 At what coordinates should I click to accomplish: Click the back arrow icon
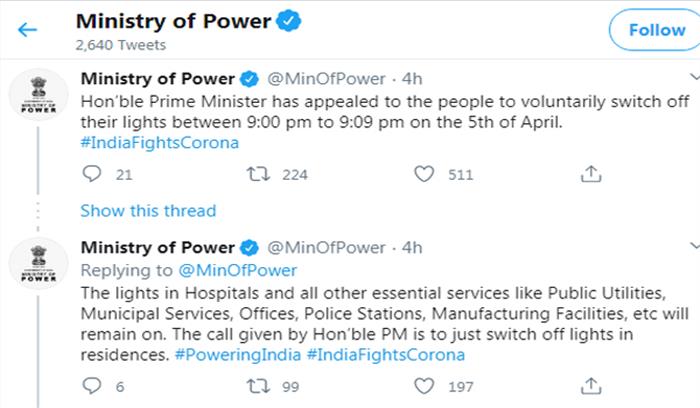pos(27,30)
